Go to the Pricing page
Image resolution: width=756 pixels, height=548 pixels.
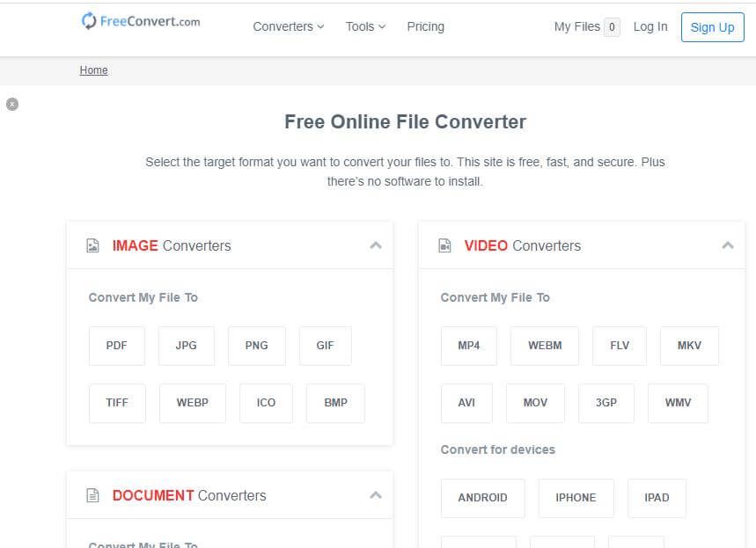click(x=425, y=26)
